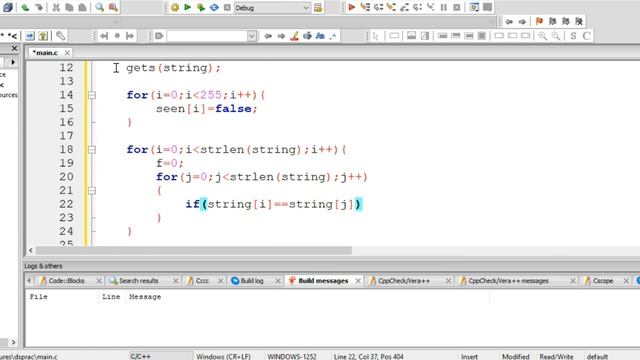This screenshot has height=360, width=640.
Task: Close the Search results tab
Action: 176,281
